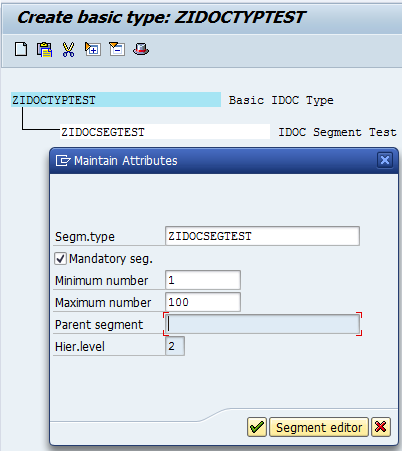Click the 'Hier.level' label
402x451 pixels.
coord(80,347)
